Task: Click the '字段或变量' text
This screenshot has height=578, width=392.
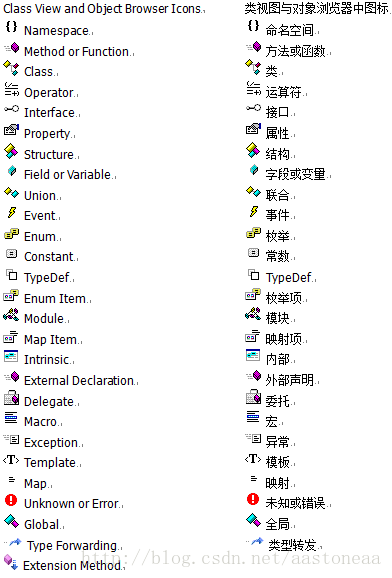Action: (296, 174)
